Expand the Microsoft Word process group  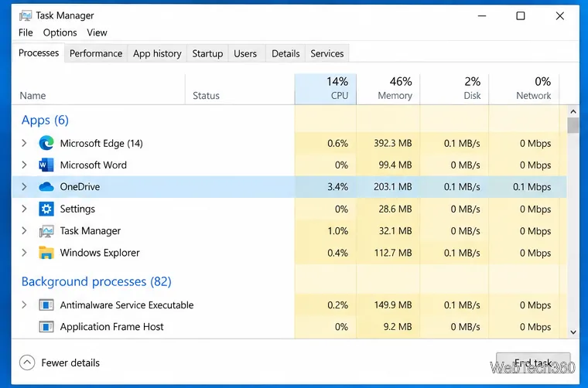(x=24, y=165)
